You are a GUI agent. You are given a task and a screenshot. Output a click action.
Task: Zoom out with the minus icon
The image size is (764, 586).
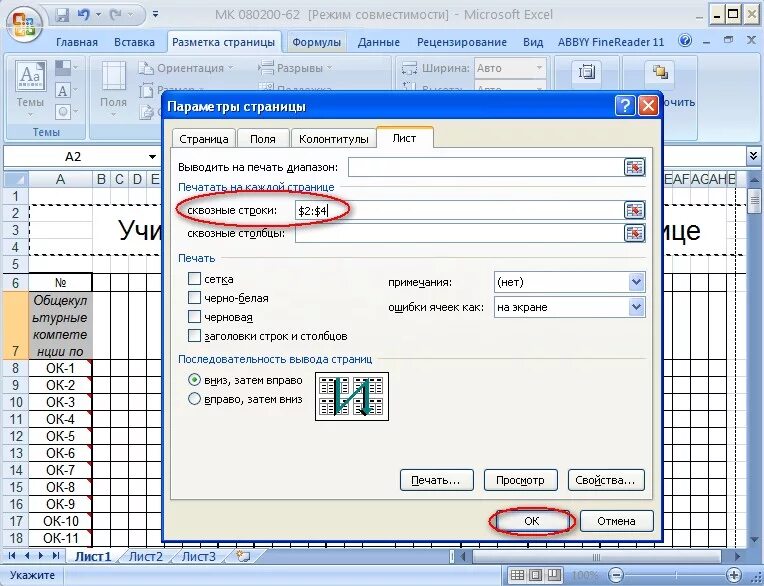pyautogui.click(x=616, y=575)
